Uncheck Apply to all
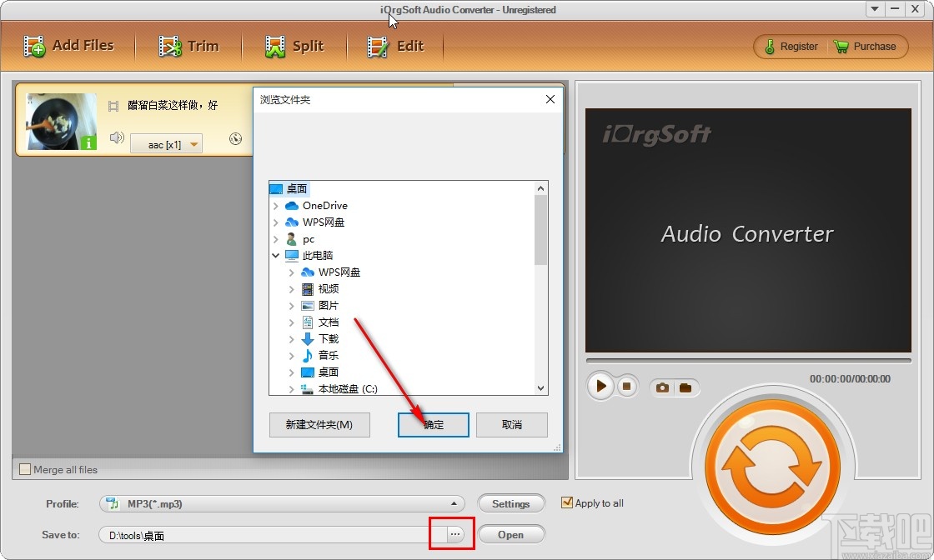Image resolution: width=934 pixels, height=560 pixels. pos(568,502)
